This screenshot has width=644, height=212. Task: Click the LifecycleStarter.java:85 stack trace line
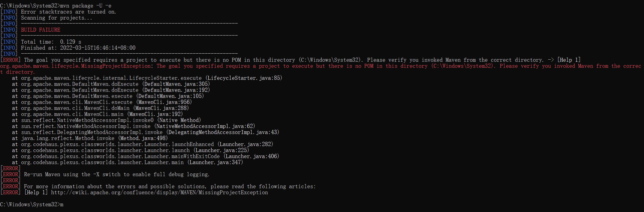click(x=147, y=78)
